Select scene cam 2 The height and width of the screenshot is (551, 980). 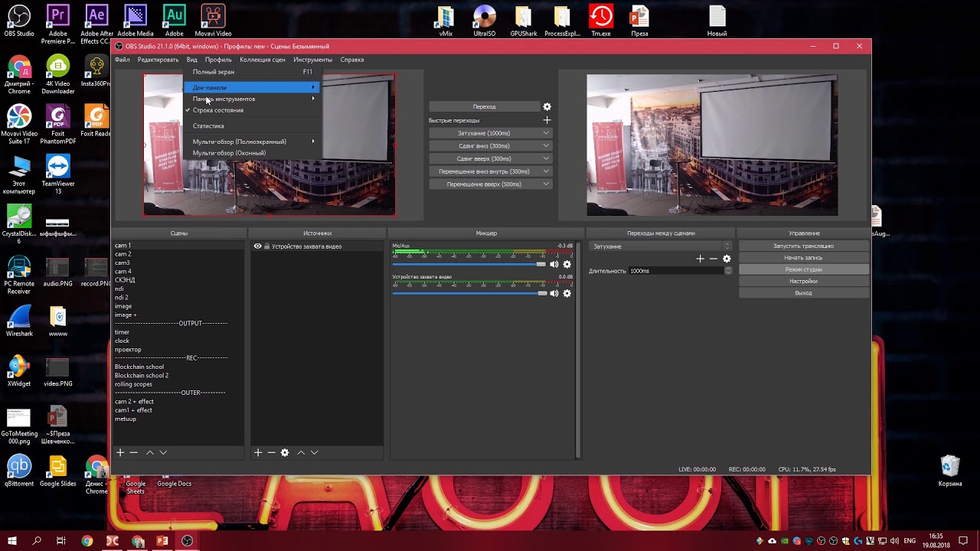(x=123, y=254)
